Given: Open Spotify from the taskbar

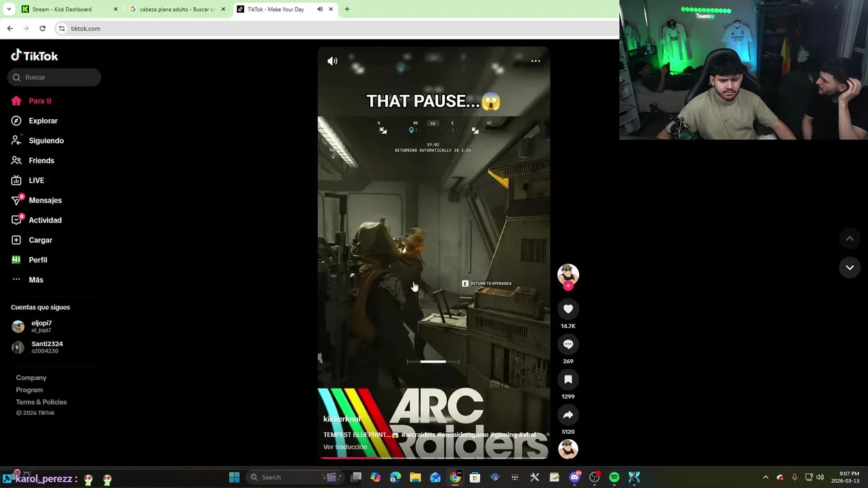Looking at the screenshot, I should click(x=614, y=477).
